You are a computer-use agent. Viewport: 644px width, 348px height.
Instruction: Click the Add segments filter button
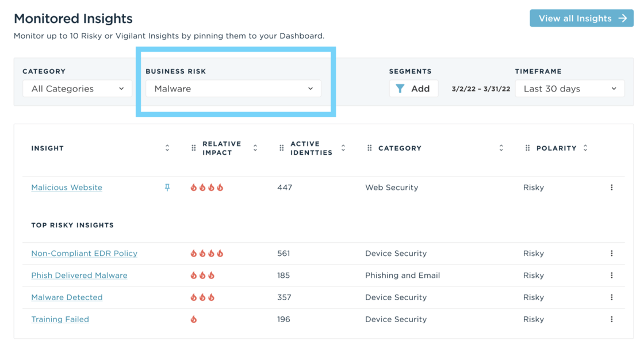coord(413,89)
